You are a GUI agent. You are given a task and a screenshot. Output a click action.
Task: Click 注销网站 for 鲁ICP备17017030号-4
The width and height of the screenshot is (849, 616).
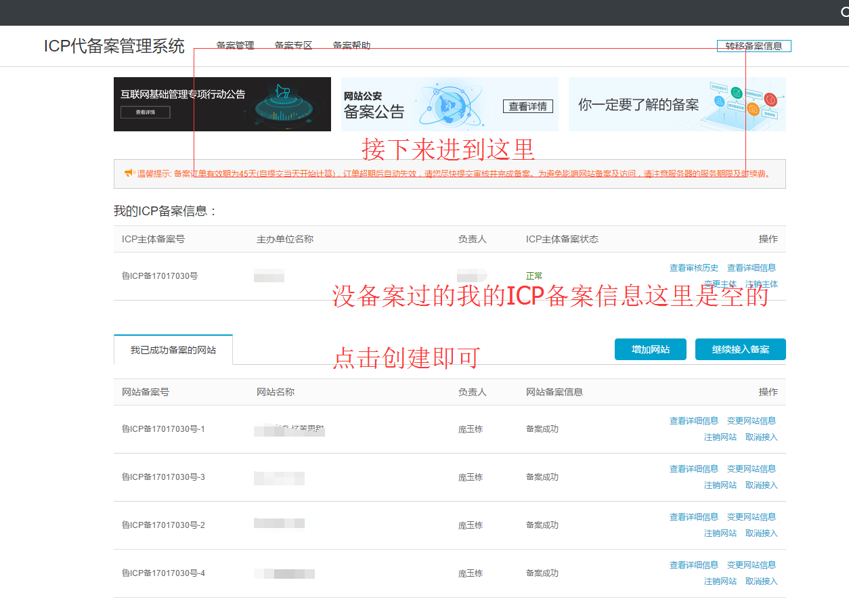720,581
